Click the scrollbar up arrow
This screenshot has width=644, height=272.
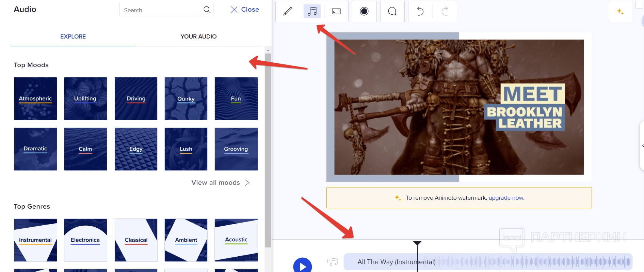268,50
